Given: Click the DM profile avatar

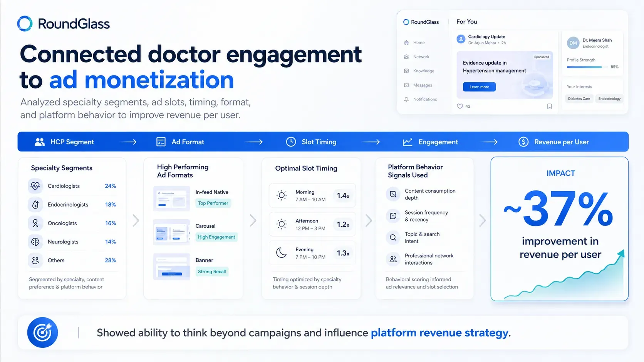Looking at the screenshot, I should 573,43.
